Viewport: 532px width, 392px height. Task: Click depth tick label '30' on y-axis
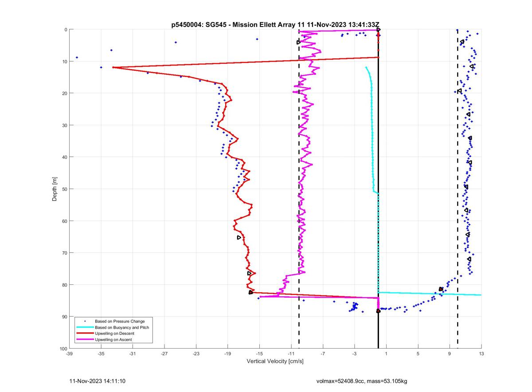pyautogui.click(x=64, y=125)
